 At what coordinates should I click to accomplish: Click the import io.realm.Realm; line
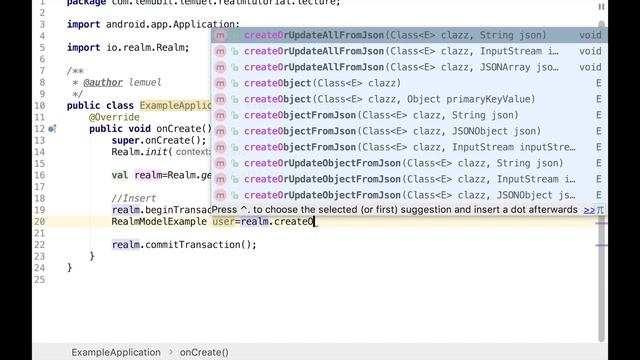(x=128, y=47)
